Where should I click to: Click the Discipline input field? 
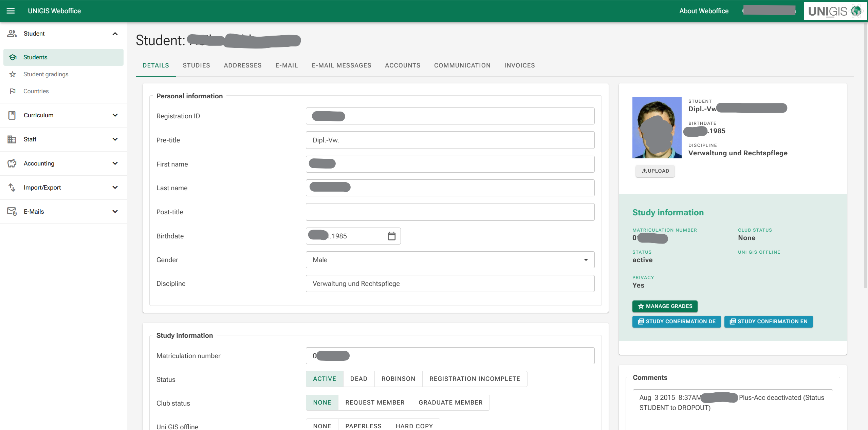(450, 284)
